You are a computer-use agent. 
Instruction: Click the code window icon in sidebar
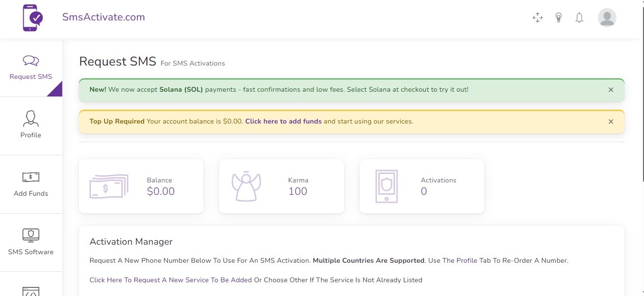click(x=31, y=291)
